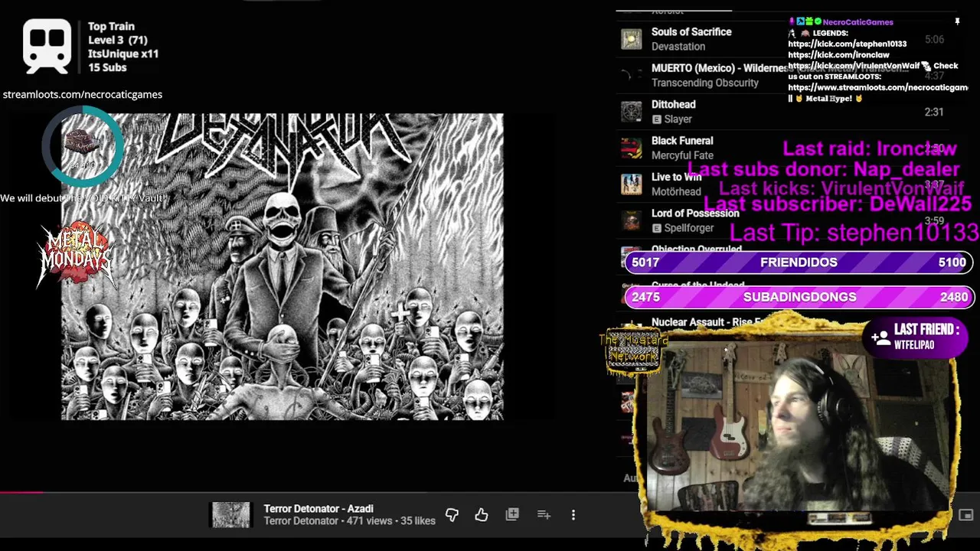This screenshot has height=551, width=980.
Task: Click the Last subscriber: DeWall225 label
Action: click(x=838, y=204)
